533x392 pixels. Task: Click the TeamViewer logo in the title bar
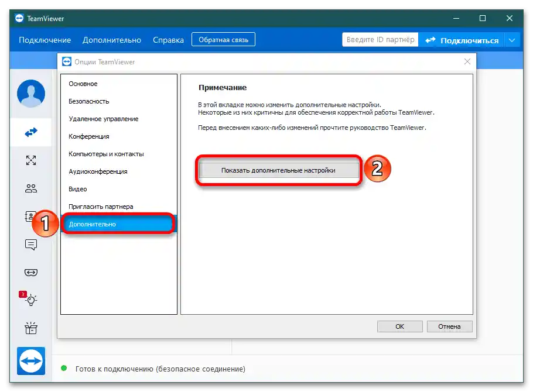click(x=20, y=18)
